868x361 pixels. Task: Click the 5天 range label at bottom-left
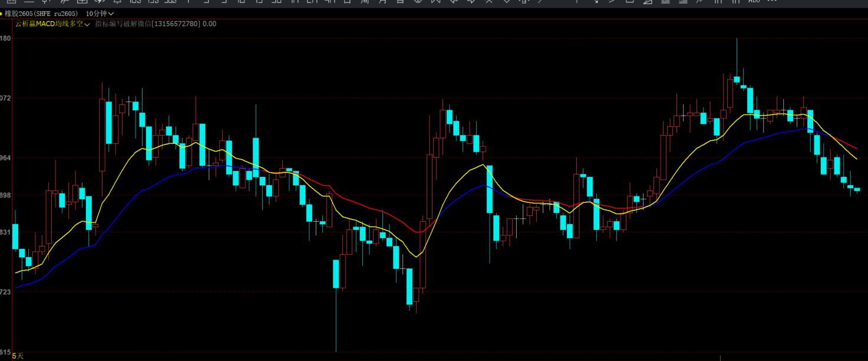click(x=18, y=356)
